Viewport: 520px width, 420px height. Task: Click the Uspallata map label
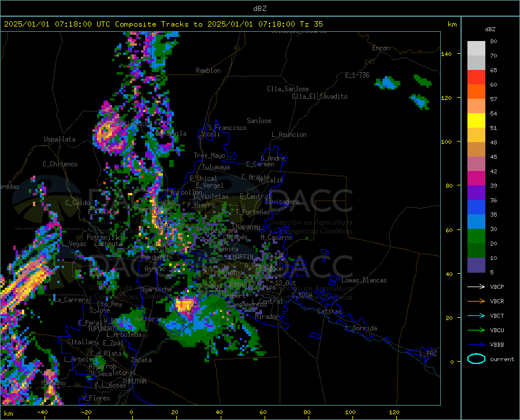click(x=60, y=139)
